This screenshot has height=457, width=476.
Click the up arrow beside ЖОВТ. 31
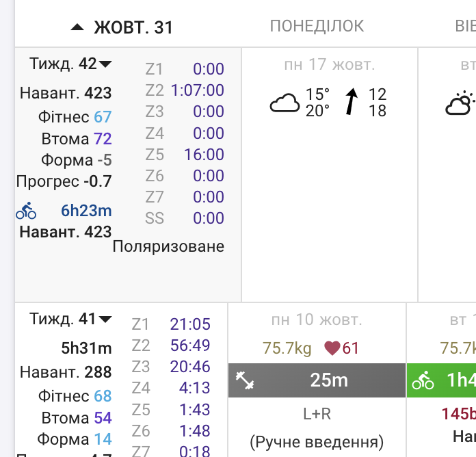pyautogui.click(x=77, y=27)
